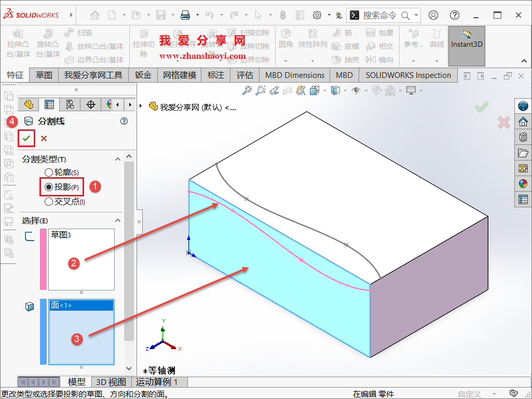532x399 pixels.
Task: Expand the 我爱分享网 flyout design tree arrow
Action: [141, 106]
